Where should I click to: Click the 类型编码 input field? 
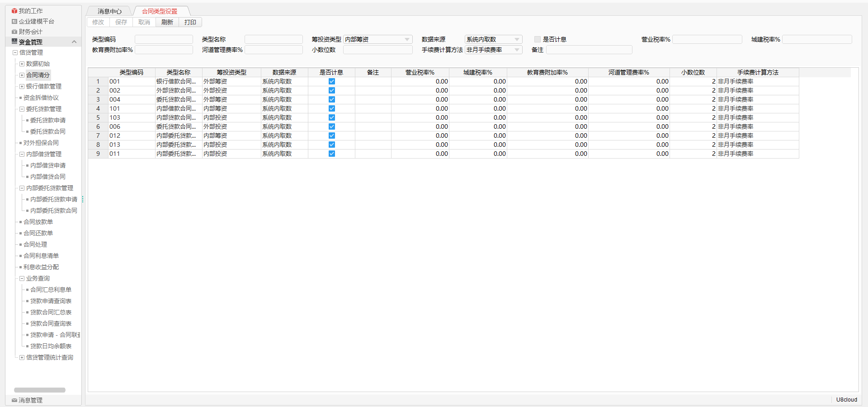point(164,39)
